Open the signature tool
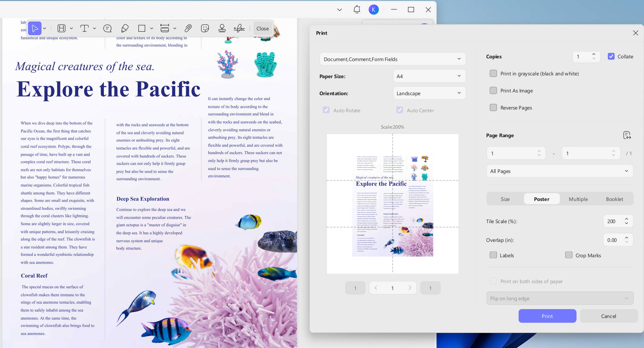This screenshot has height=348, width=644. 239,28
